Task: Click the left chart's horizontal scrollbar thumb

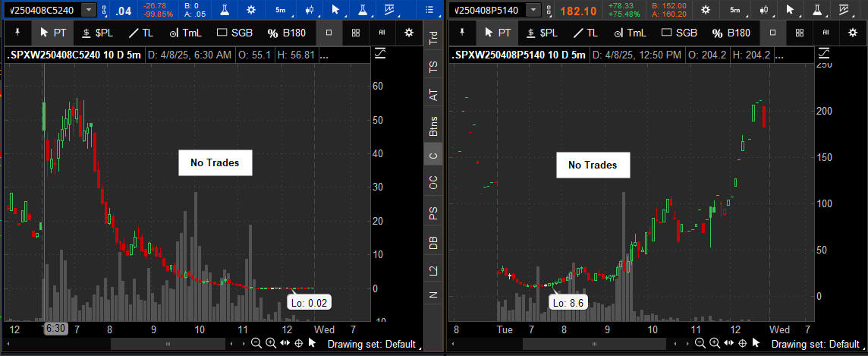Action: pos(168,344)
